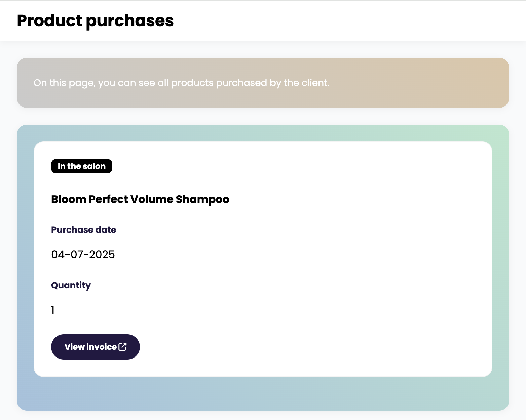Screen dimensions: 526x420
Task: Click the word 'Product' in page heading
Action: point(49,21)
